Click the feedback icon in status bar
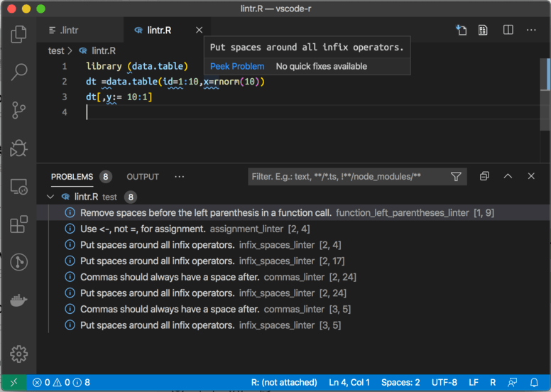The height and width of the screenshot is (392, 551). click(x=513, y=383)
